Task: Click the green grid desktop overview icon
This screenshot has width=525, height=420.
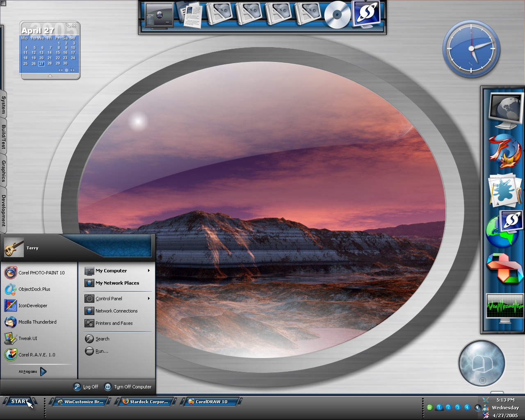Action: tap(429, 407)
